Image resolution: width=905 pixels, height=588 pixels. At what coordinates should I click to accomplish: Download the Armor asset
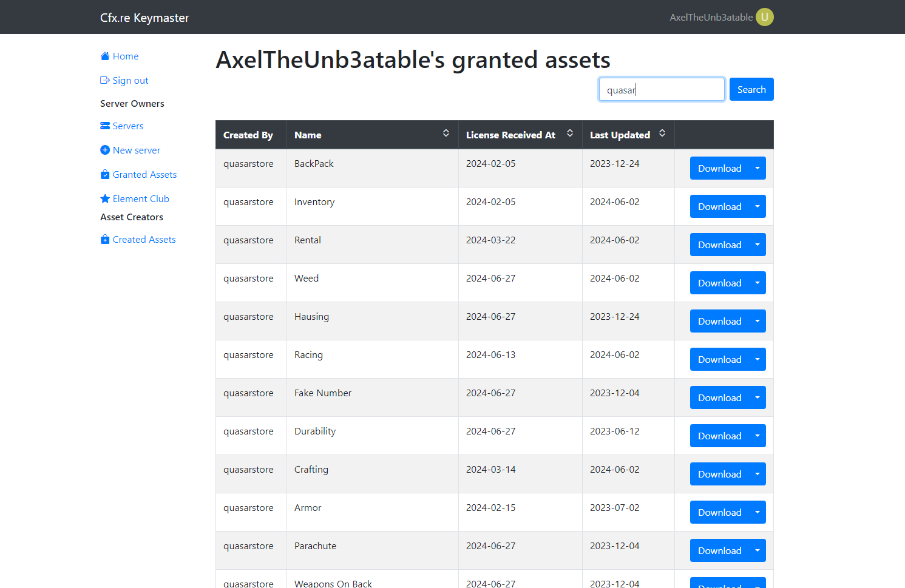point(720,512)
